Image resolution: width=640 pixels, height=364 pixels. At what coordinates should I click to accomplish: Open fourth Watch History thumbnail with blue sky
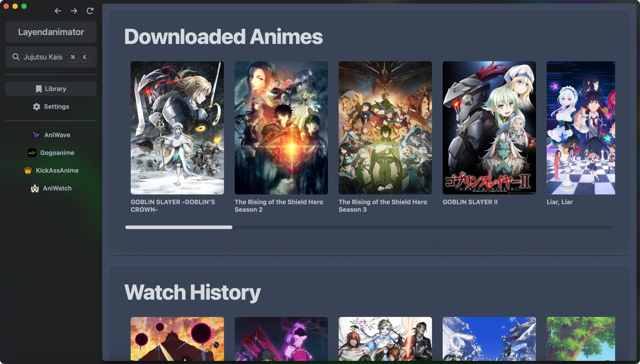(489, 339)
